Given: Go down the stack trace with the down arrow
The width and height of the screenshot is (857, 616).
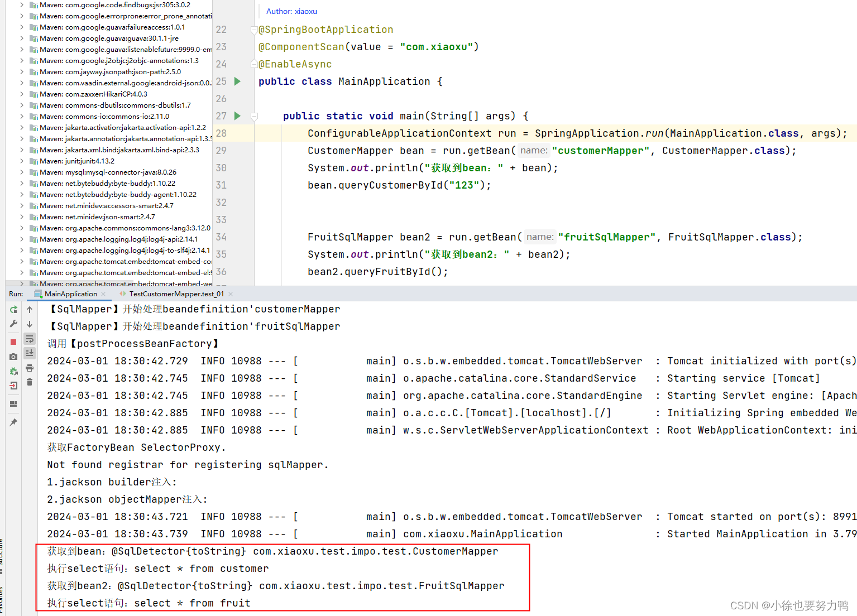Looking at the screenshot, I should [30, 324].
